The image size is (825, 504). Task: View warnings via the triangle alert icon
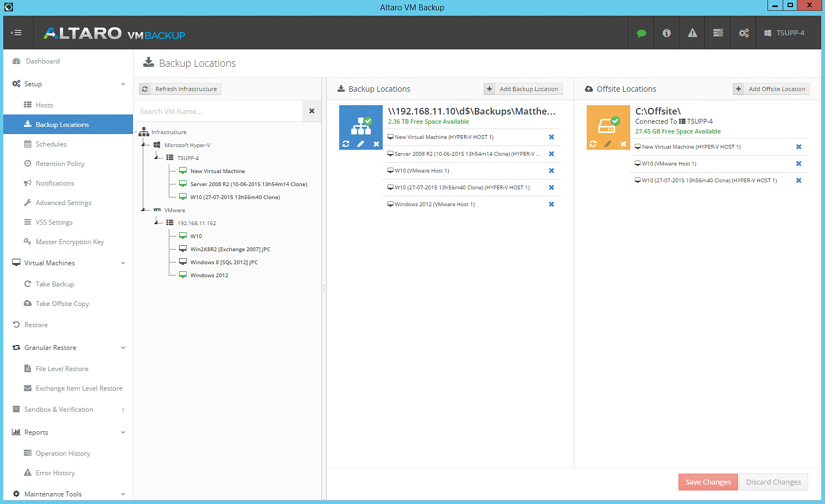[x=692, y=33]
